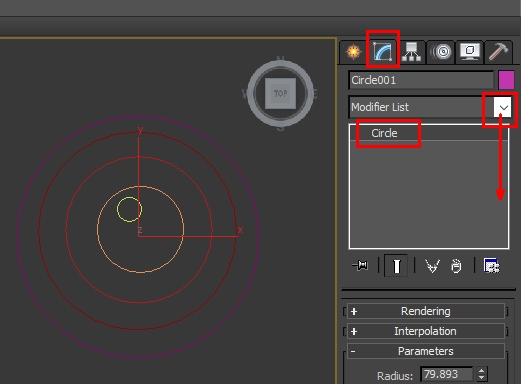
Task: Collapse the Parameters rollout
Action: click(426, 351)
